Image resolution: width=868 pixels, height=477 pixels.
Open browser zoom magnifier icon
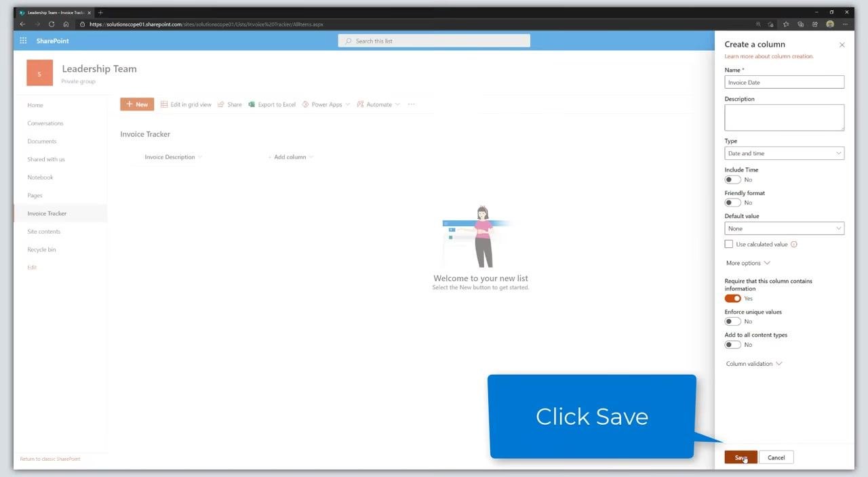tap(758, 24)
